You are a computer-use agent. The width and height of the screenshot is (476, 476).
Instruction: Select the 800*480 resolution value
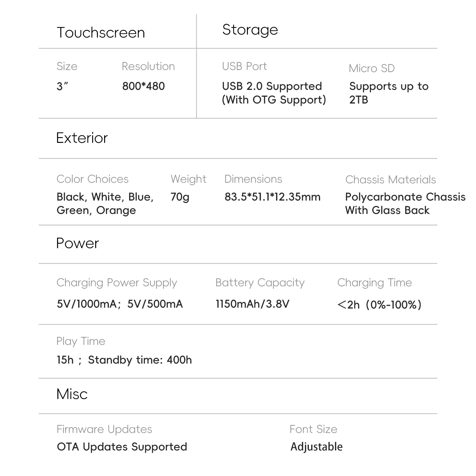coord(143,86)
